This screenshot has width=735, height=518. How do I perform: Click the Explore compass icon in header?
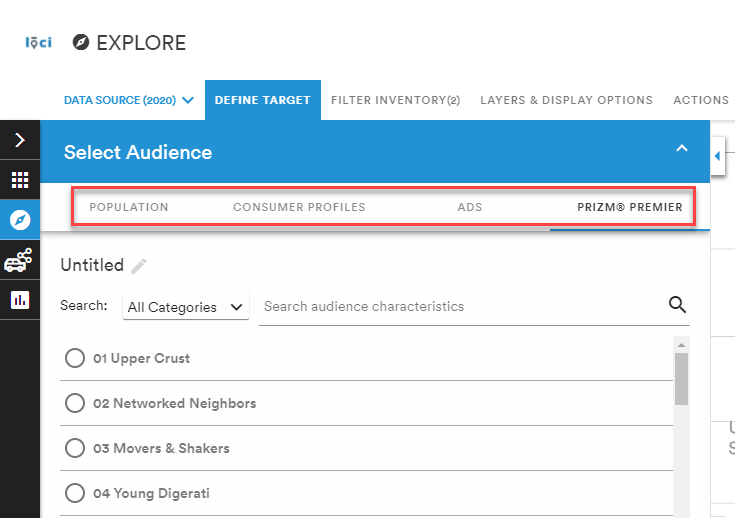[x=81, y=42]
